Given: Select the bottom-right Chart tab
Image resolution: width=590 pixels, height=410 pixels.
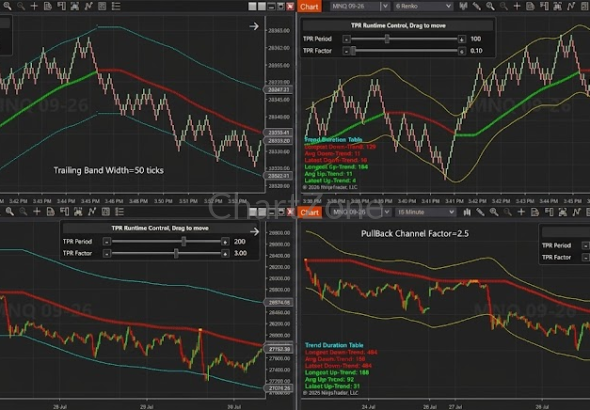Looking at the screenshot, I should pos(309,213).
